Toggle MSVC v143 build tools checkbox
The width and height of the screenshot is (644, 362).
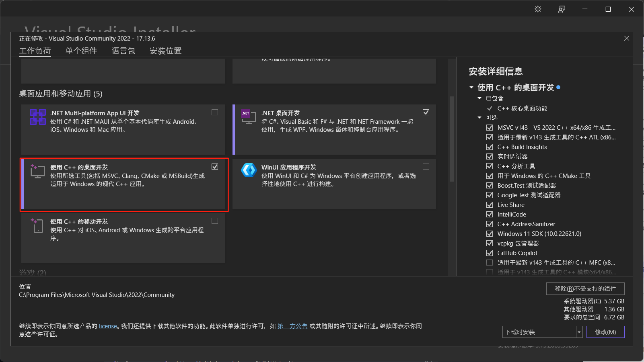click(x=490, y=128)
